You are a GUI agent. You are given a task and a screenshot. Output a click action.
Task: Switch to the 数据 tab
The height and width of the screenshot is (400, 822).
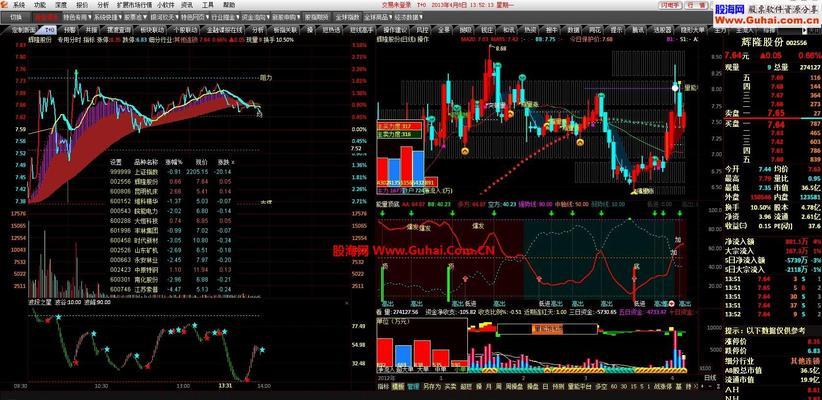pos(573,30)
